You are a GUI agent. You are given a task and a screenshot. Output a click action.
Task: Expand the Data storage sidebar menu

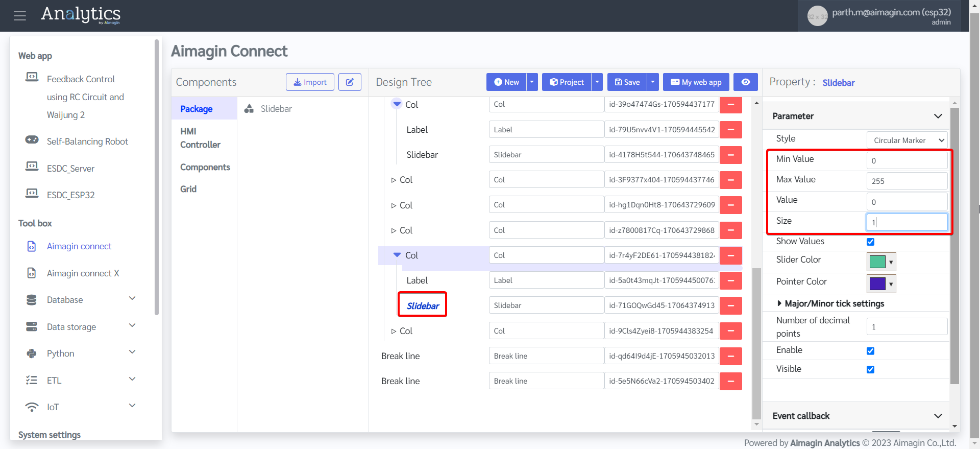[132, 325]
